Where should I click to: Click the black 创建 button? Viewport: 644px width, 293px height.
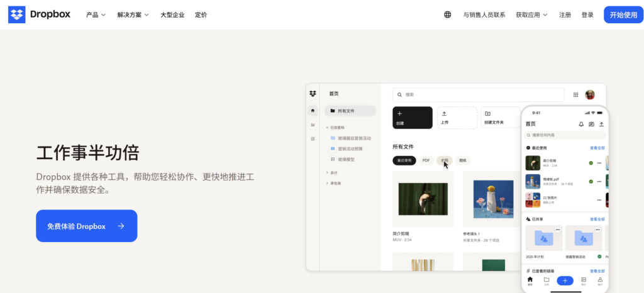point(413,118)
